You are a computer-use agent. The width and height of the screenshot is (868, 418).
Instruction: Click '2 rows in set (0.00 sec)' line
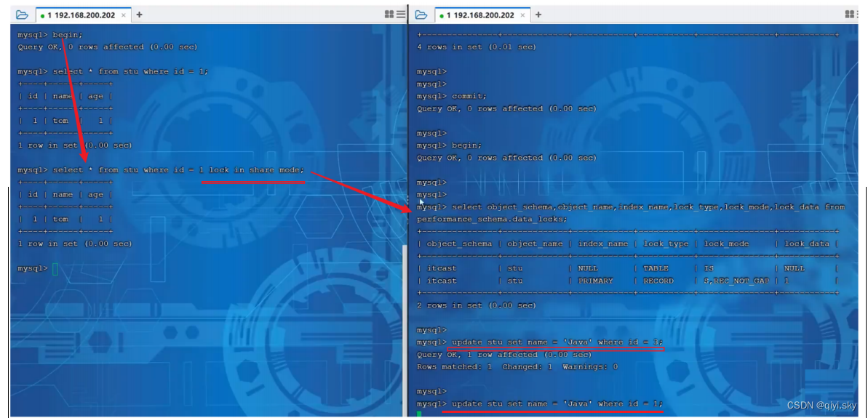(477, 305)
